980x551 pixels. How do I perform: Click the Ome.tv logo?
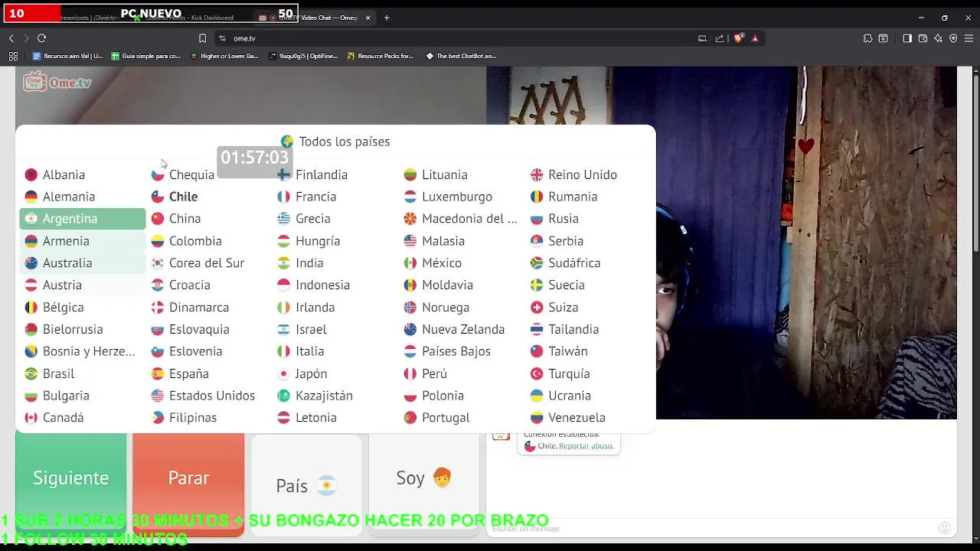57,82
